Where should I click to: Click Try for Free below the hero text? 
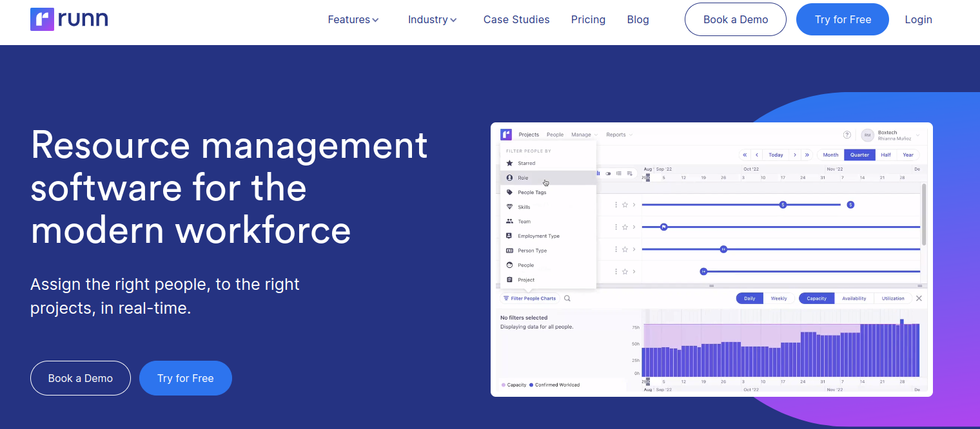(x=186, y=378)
